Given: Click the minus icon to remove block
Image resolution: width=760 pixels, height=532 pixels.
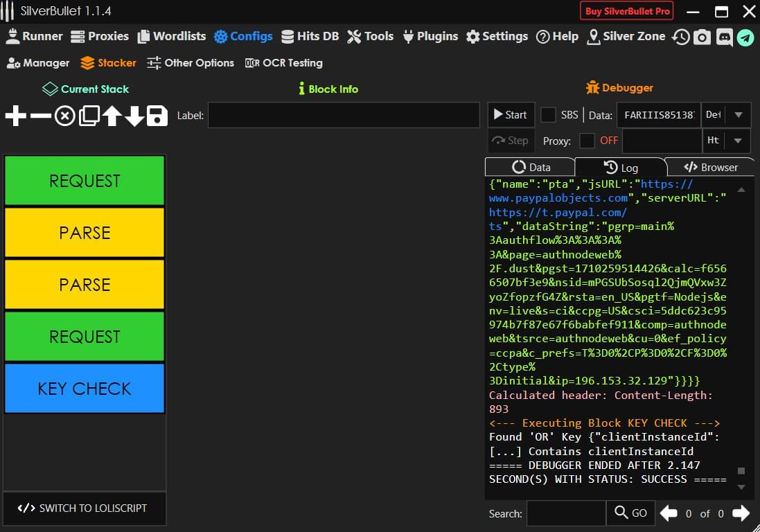Looking at the screenshot, I should click(41, 116).
